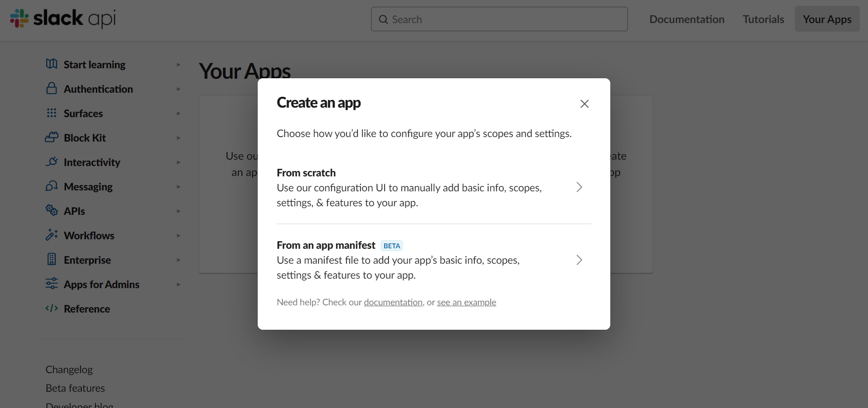Image resolution: width=868 pixels, height=408 pixels.
Task: Open Interactivity in the sidebar
Action: point(92,162)
